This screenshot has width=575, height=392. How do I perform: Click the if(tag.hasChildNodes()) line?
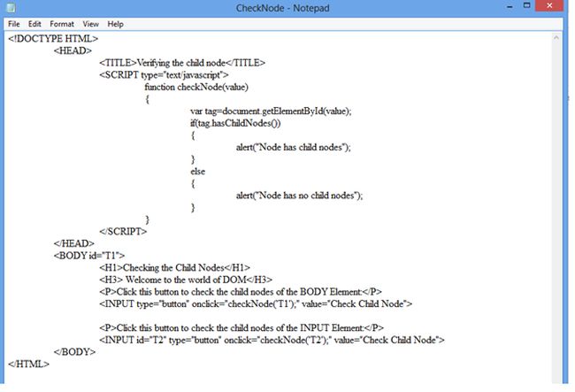pyautogui.click(x=235, y=123)
